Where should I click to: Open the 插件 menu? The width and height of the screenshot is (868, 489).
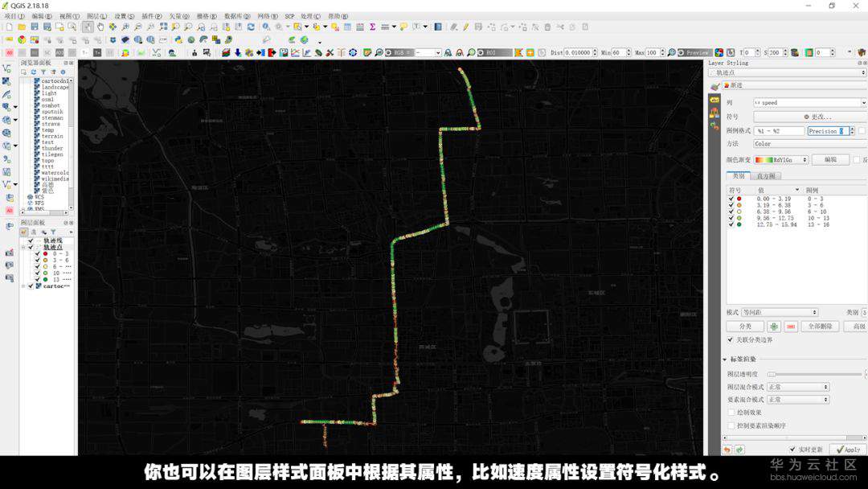pos(152,16)
